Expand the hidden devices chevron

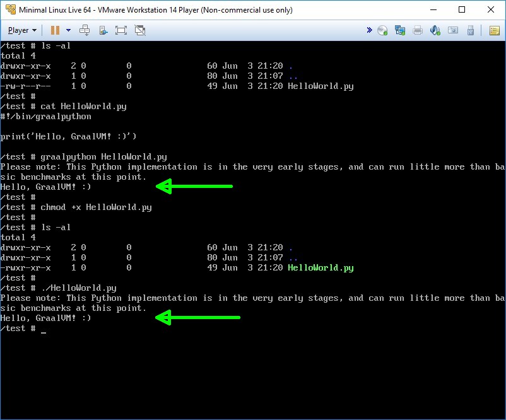(x=369, y=30)
